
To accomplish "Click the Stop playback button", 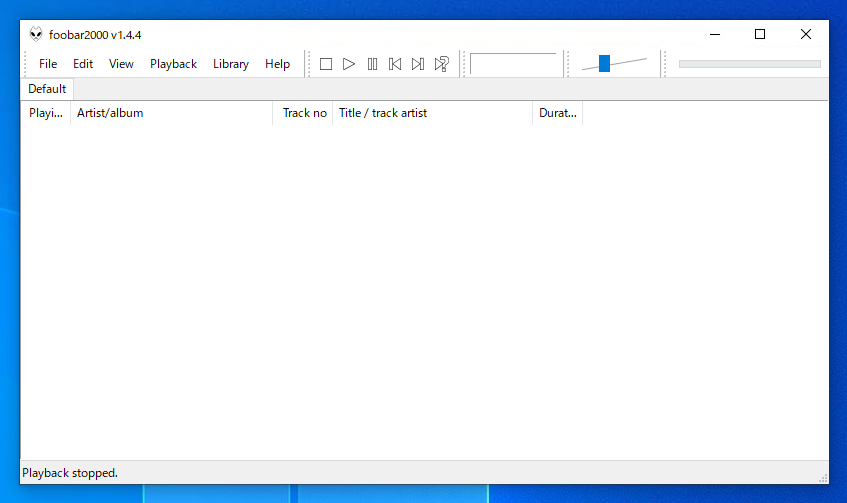I will coord(326,64).
